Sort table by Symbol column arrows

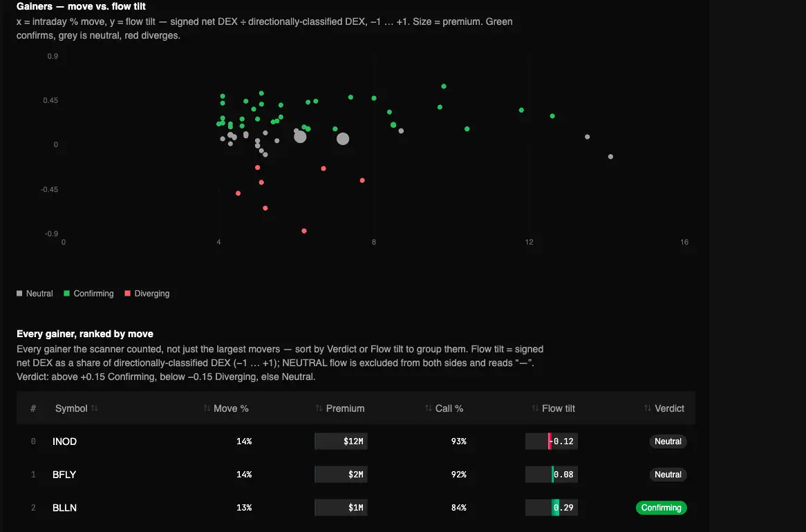(x=95, y=408)
